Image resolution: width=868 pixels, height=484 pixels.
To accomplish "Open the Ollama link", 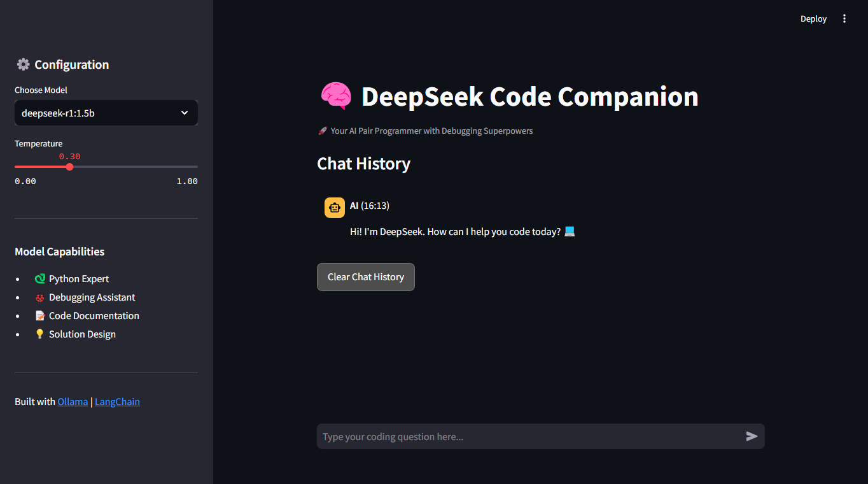I will [x=73, y=401].
